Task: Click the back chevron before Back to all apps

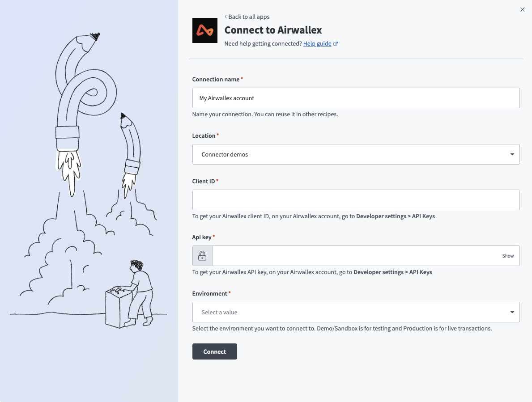Action: click(x=226, y=17)
